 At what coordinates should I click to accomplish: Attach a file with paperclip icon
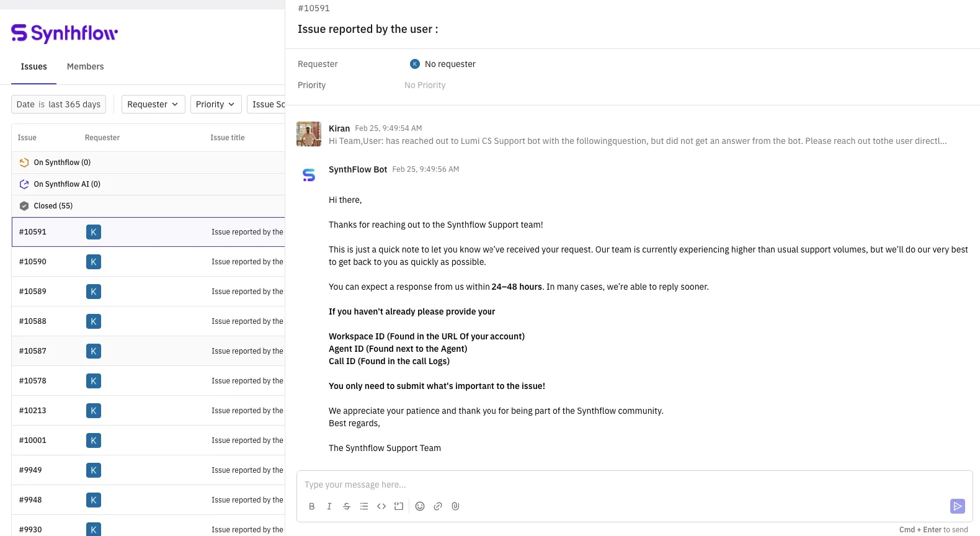point(455,506)
